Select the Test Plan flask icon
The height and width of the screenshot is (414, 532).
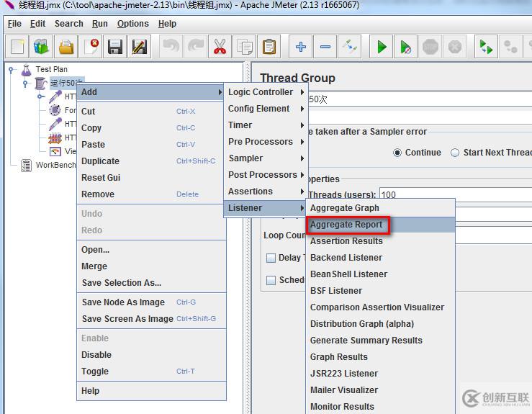[x=26, y=70]
